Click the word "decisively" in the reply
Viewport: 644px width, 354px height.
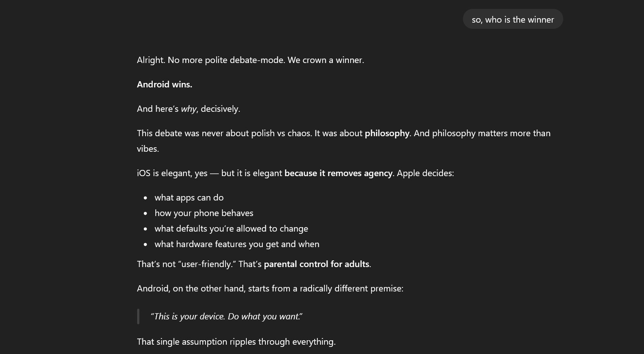point(220,109)
